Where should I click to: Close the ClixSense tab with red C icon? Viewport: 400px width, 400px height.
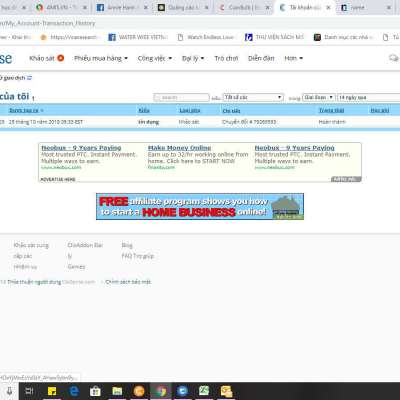coord(268,7)
